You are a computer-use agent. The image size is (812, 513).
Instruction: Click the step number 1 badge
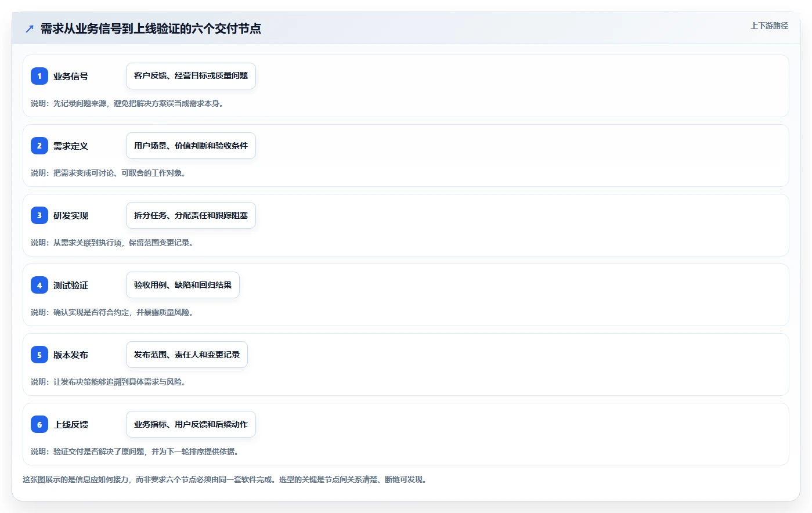[39, 76]
